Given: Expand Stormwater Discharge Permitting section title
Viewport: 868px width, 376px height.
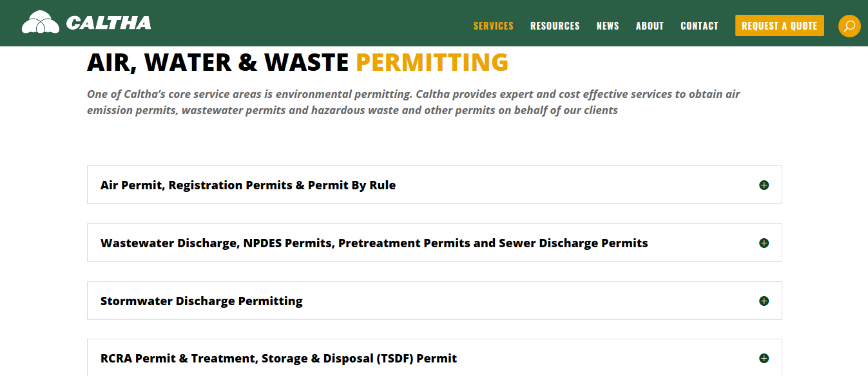Looking at the screenshot, I should tap(201, 301).
